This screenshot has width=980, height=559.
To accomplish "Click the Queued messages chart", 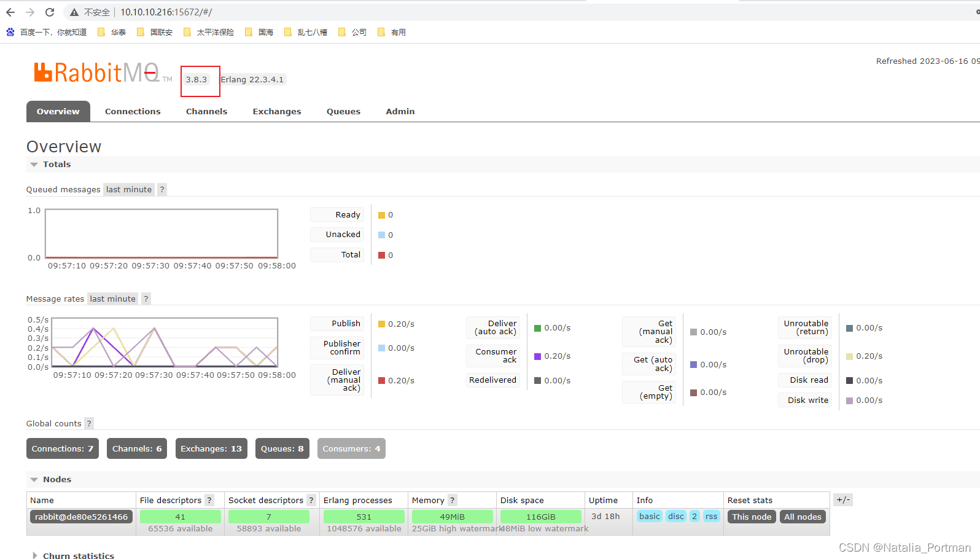I will pyautogui.click(x=161, y=233).
